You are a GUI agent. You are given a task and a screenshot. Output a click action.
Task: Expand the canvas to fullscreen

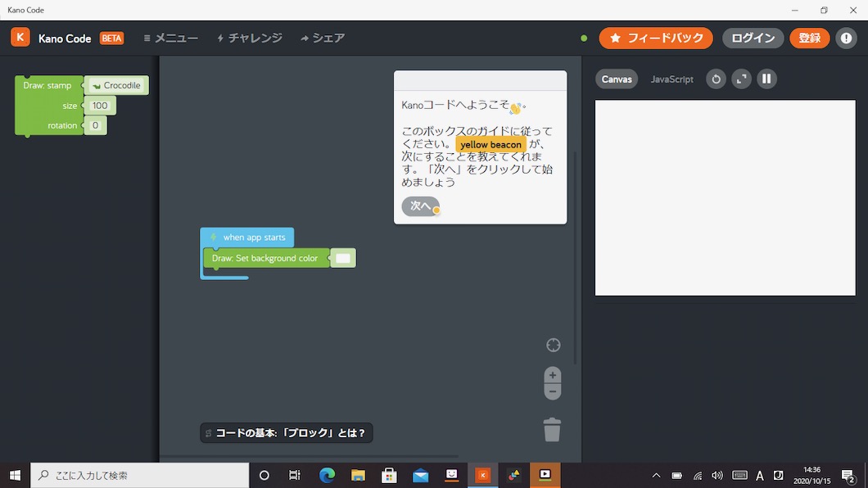click(x=741, y=79)
